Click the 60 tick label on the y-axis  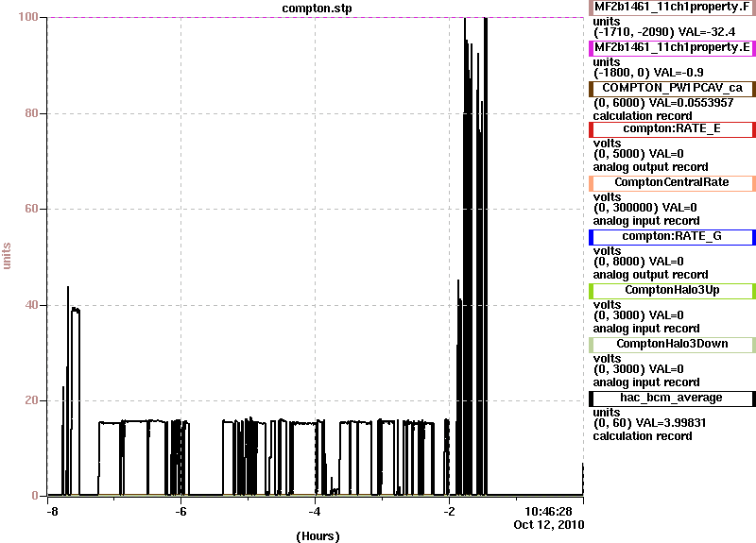point(31,209)
